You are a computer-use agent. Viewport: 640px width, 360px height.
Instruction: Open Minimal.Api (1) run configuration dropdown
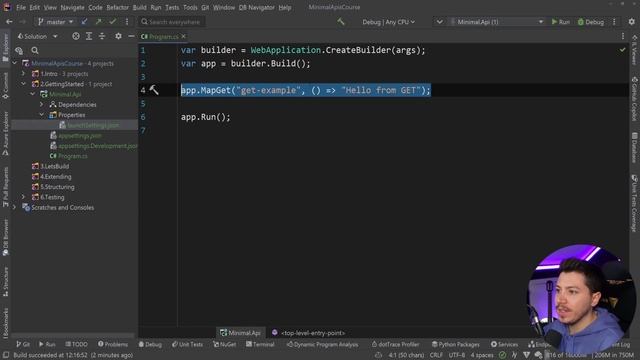click(497, 22)
